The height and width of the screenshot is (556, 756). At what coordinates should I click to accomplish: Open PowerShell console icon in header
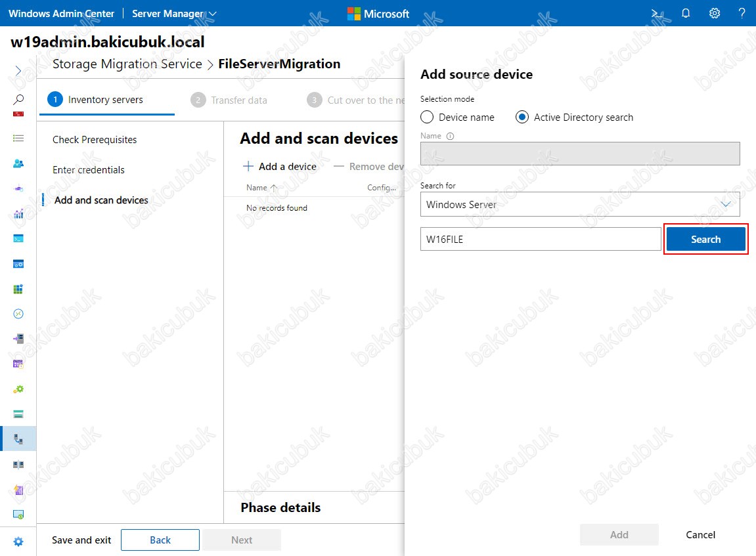coord(657,13)
